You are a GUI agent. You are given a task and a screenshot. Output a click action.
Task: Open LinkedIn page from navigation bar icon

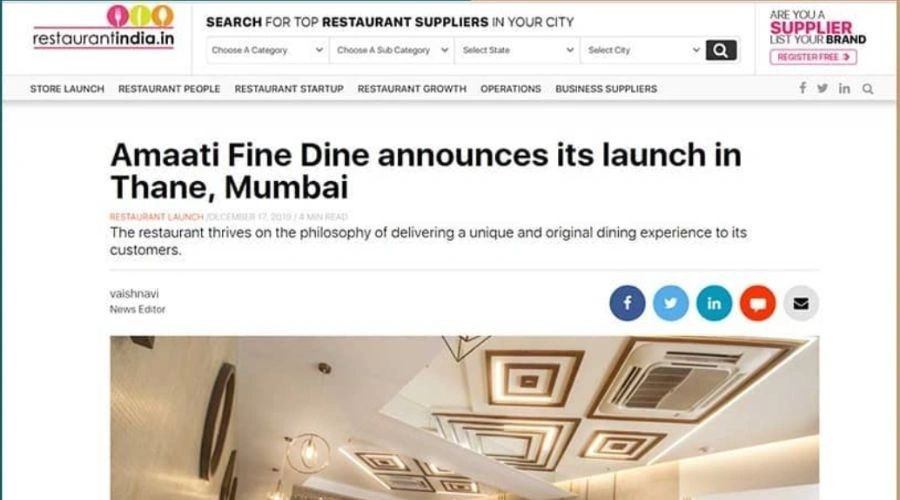point(844,88)
